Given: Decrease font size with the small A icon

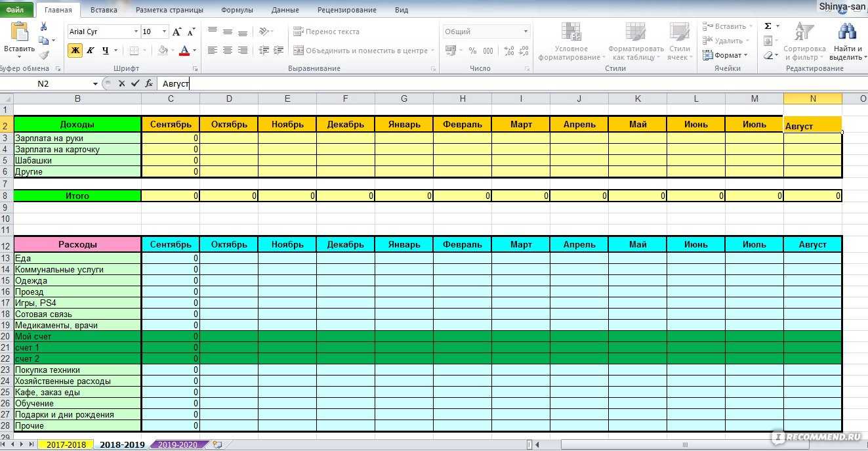Looking at the screenshot, I should [191, 32].
